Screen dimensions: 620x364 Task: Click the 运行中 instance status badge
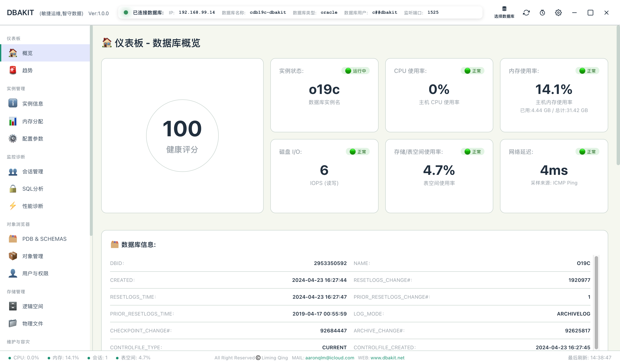click(356, 71)
